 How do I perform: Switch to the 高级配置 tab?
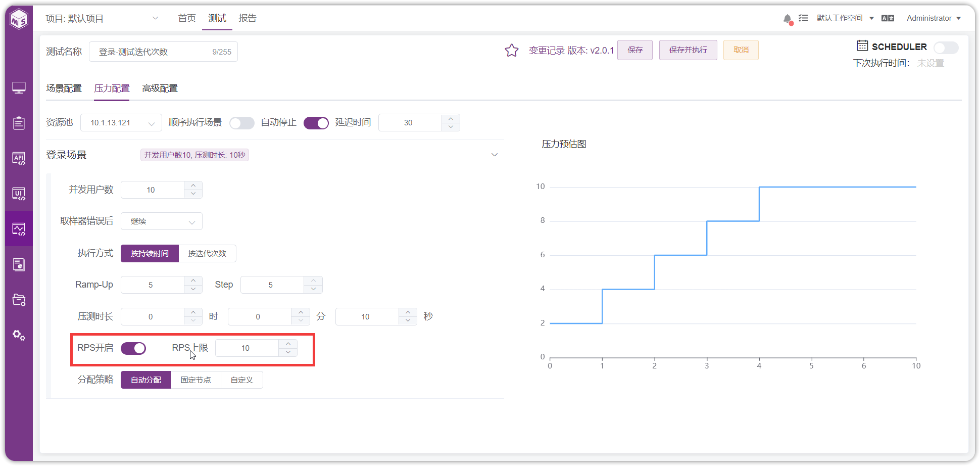(x=160, y=88)
